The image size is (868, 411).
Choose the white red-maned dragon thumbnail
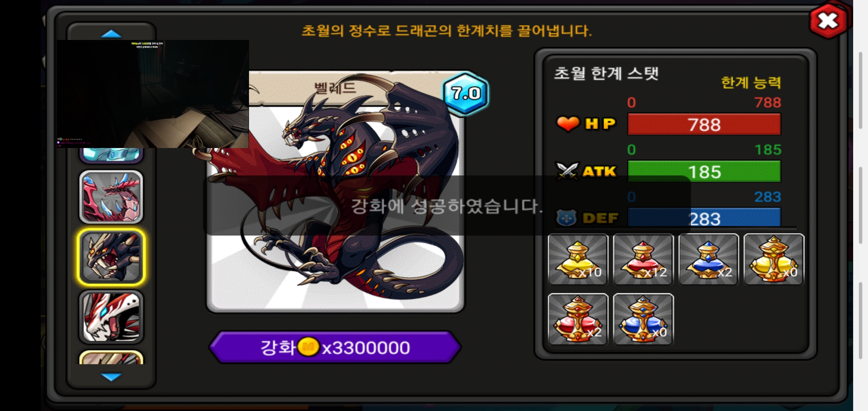111,317
